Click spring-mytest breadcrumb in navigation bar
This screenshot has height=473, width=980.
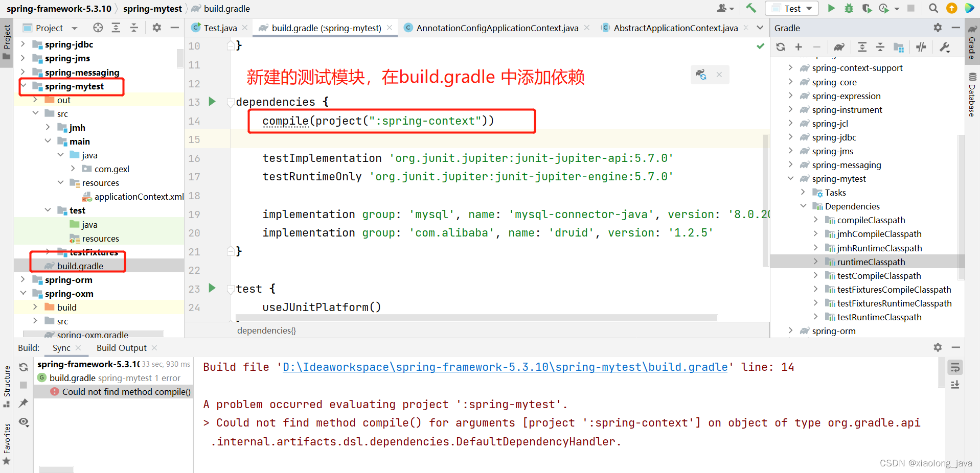pyautogui.click(x=152, y=9)
